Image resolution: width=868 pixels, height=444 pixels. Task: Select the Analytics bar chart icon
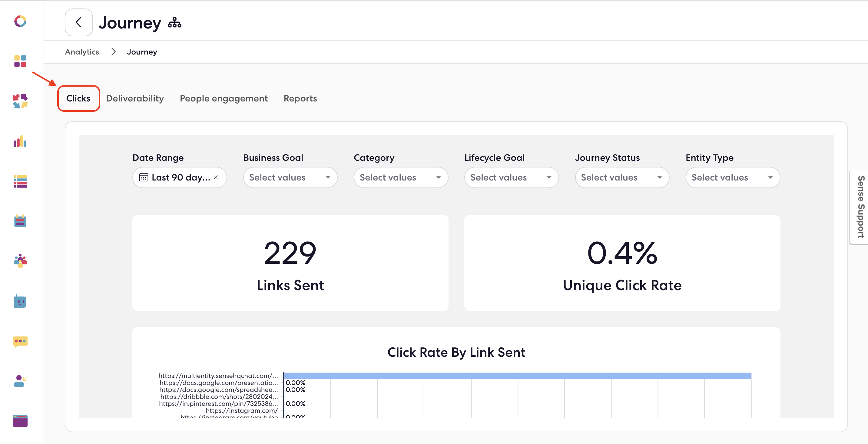click(x=20, y=142)
